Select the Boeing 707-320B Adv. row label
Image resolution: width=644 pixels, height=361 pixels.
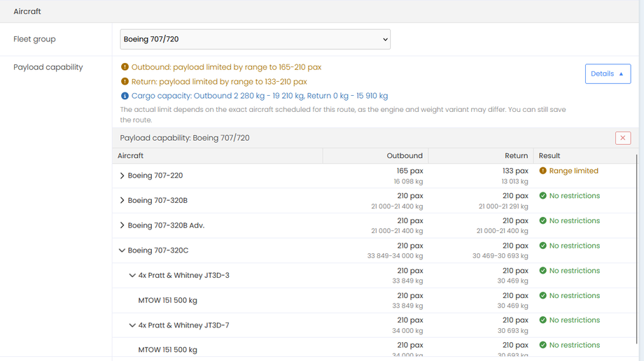click(x=166, y=225)
